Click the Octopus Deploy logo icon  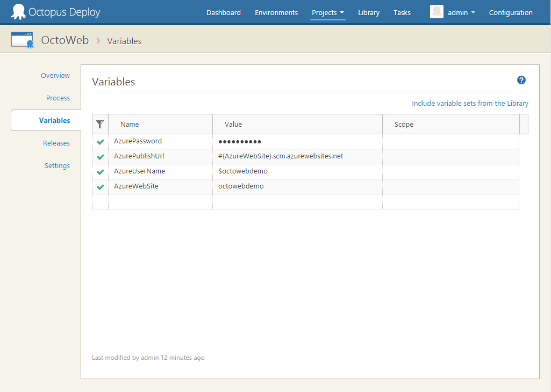[18, 12]
